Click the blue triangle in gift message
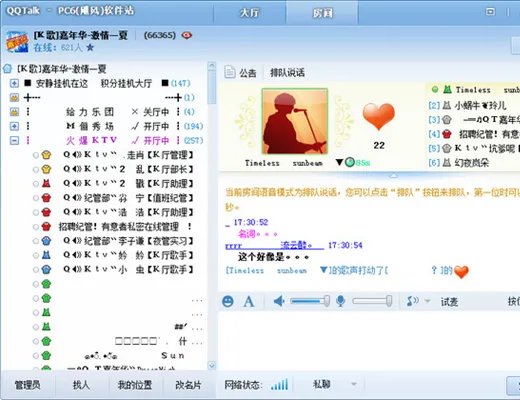 coord(323,269)
